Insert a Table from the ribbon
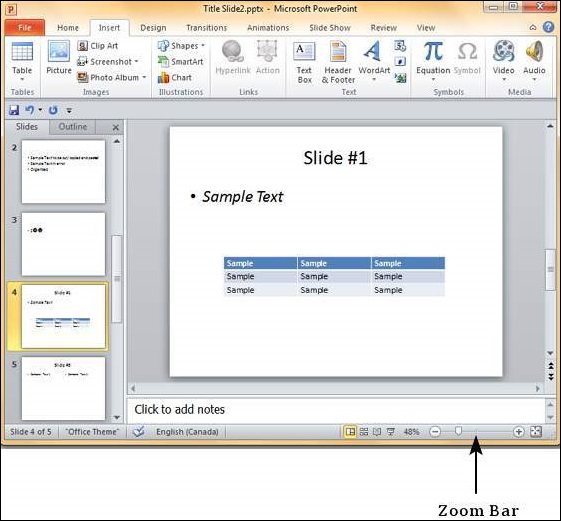The image size is (561, 521). click(x=22, y=57)
